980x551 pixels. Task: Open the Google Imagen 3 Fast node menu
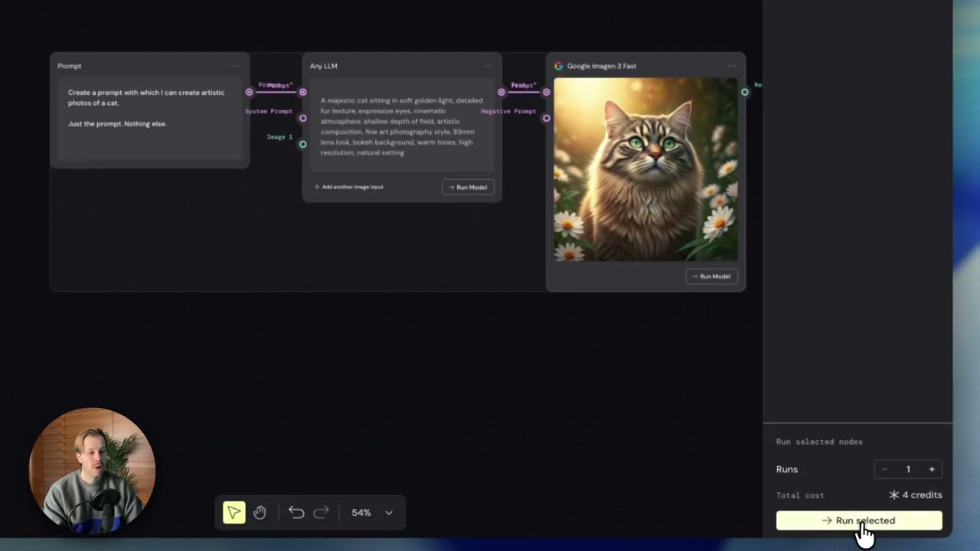point(732,66)
